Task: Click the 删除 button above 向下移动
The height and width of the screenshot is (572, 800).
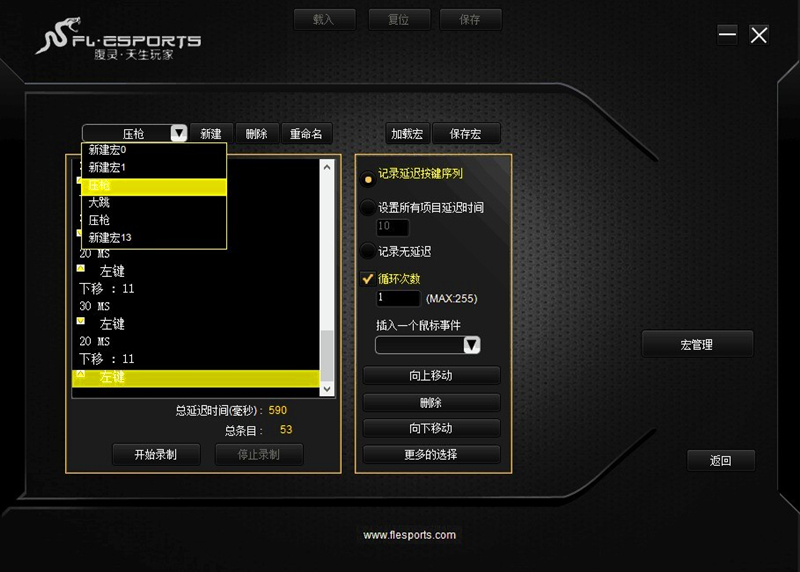Action: 431,403
